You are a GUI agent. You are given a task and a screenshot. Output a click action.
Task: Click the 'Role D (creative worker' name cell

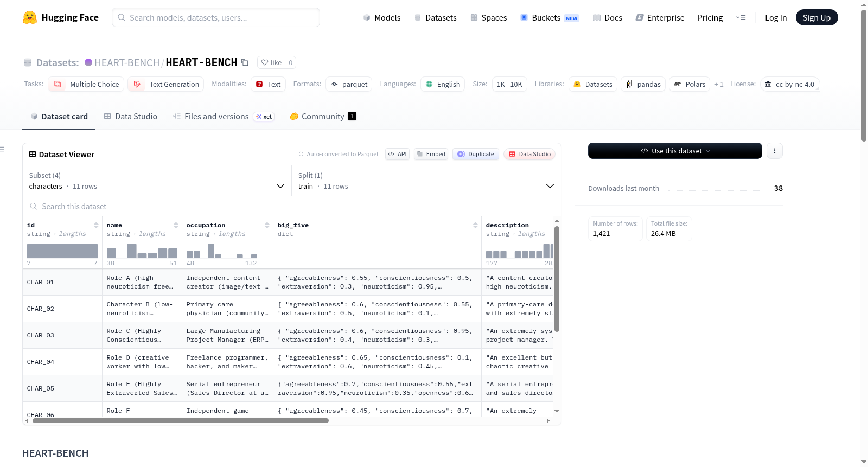142,362
